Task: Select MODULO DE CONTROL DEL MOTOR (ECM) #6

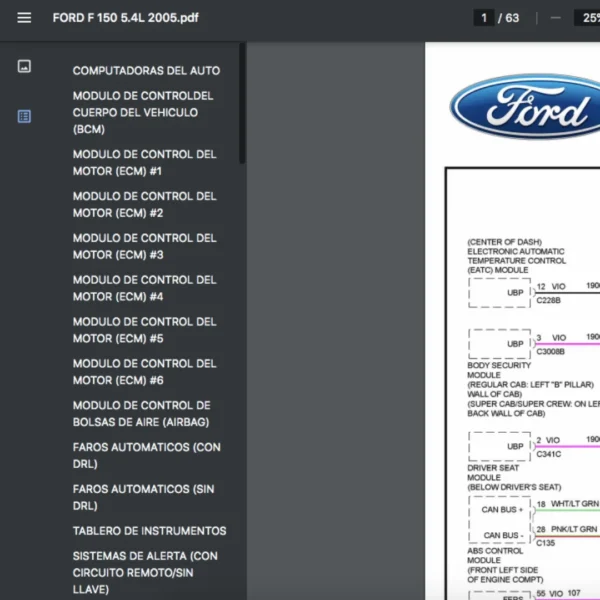Action: pyautogui.click(x=145, y=372)
